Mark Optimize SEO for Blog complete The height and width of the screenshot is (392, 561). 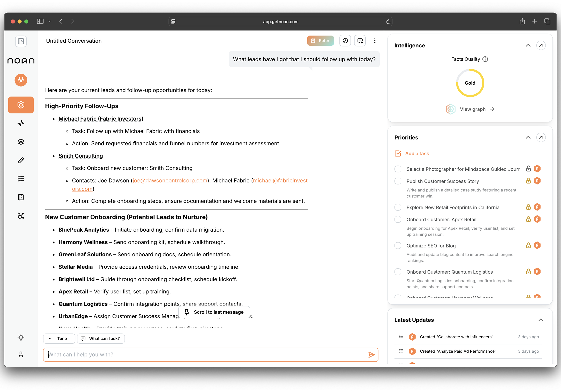(x=398, y=246)
